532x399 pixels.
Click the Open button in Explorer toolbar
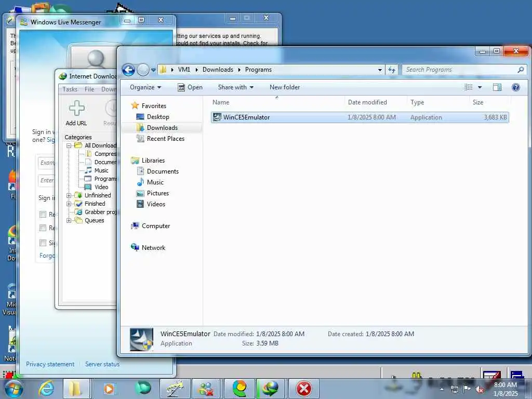pos(190,87)
